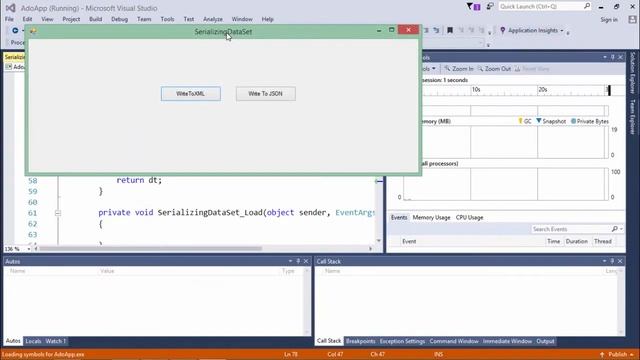Open the 136 % editor zoom dropdown
640x360 pixels.
(x=28, y=249)
